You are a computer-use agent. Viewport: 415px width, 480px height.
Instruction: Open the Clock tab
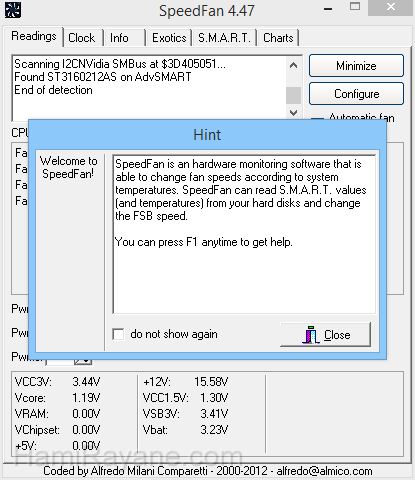click(82, 38)
